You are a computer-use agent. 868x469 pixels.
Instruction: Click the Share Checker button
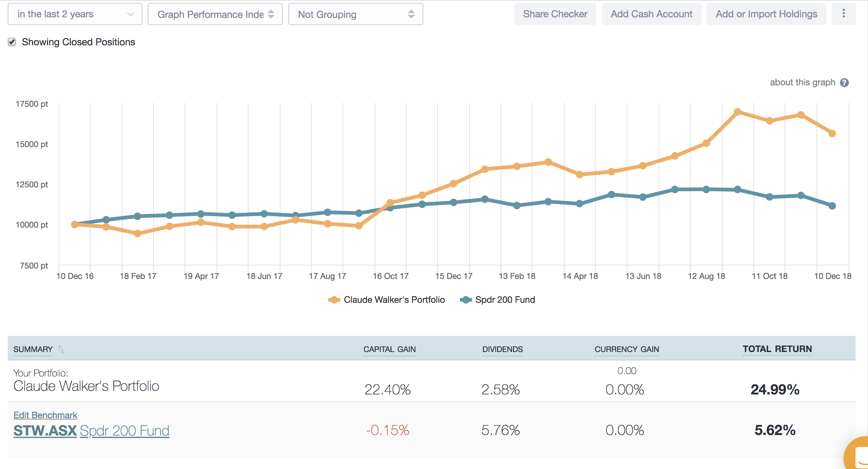pos(555,14)
